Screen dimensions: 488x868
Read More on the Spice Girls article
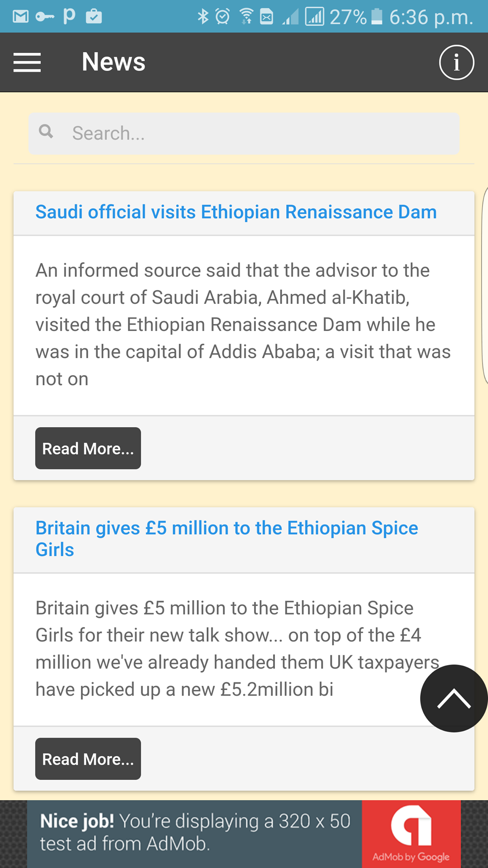(88, 759)
